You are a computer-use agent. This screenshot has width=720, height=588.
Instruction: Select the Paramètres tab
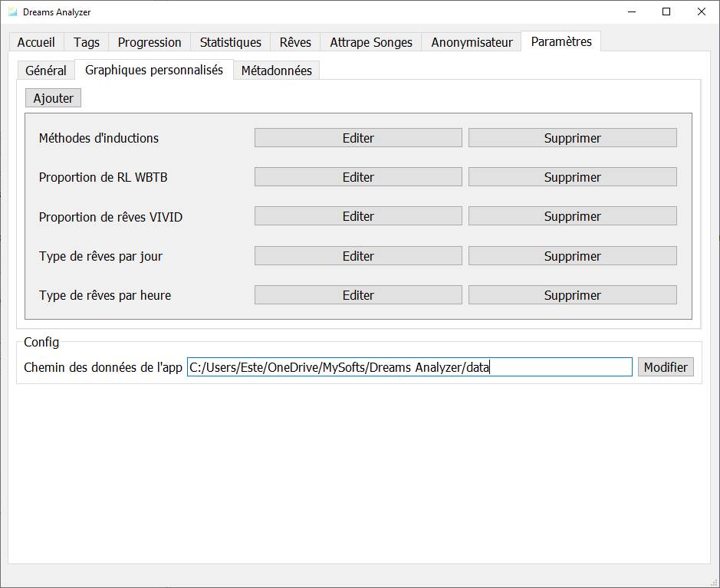coord(561,41)
